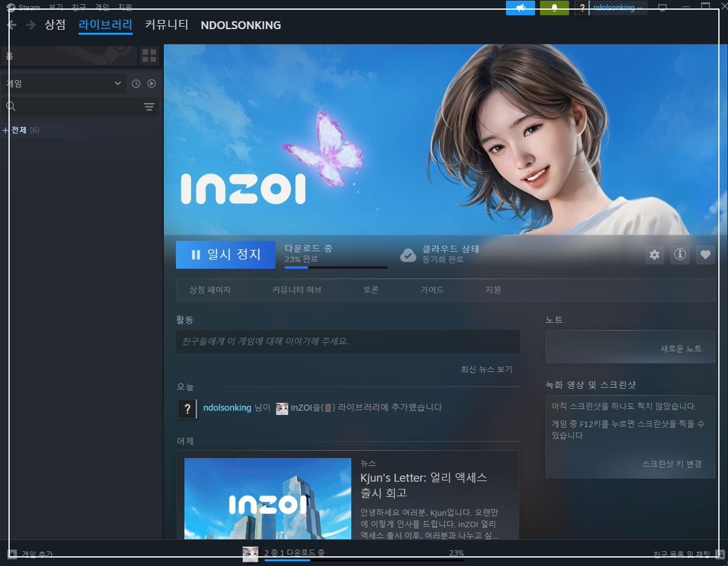Image resolution: width=728 pixels, height=566 pixels.
Task: Open the Steam menu
Action: point(29,8)
